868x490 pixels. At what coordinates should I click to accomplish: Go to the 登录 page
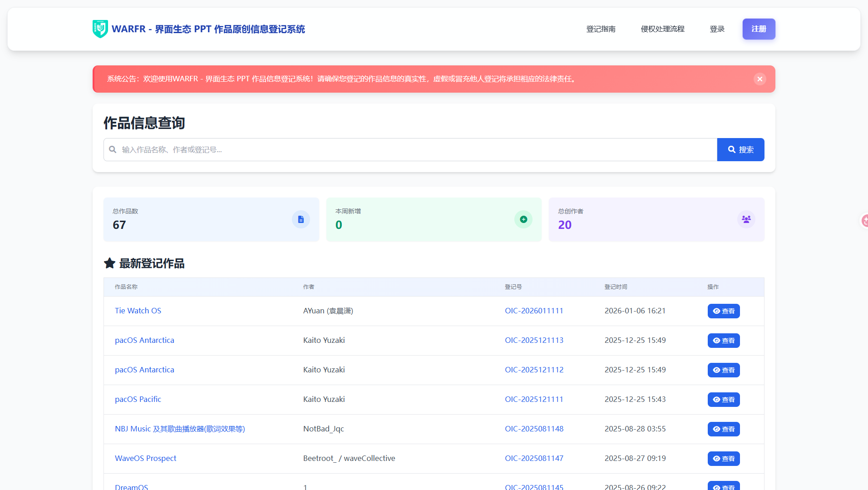(x=717, y=29)
